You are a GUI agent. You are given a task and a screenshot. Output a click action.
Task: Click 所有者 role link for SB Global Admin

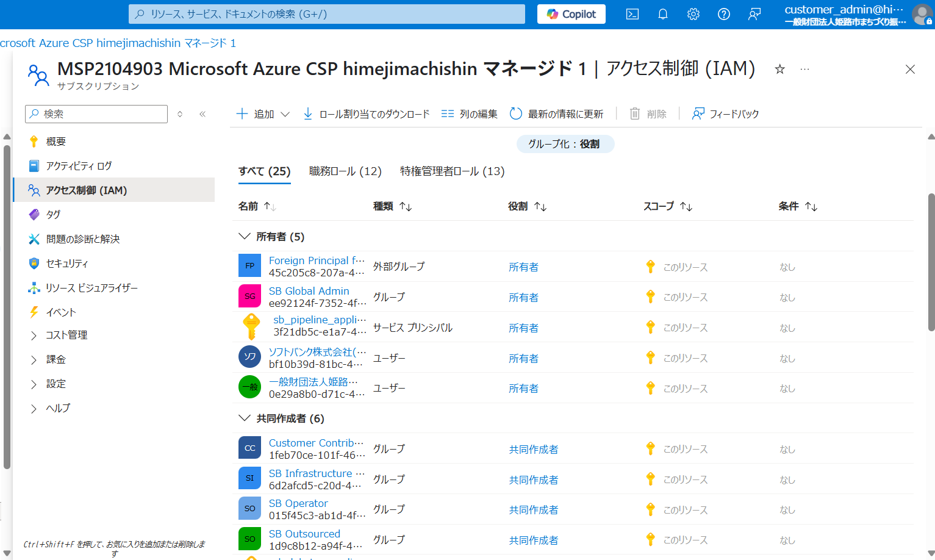(524, 298)
